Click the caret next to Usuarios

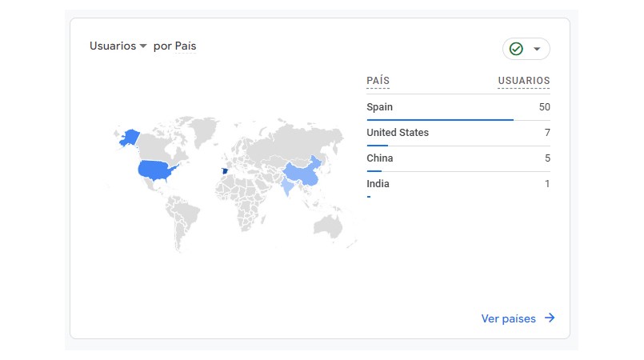[x=143, y=46]
